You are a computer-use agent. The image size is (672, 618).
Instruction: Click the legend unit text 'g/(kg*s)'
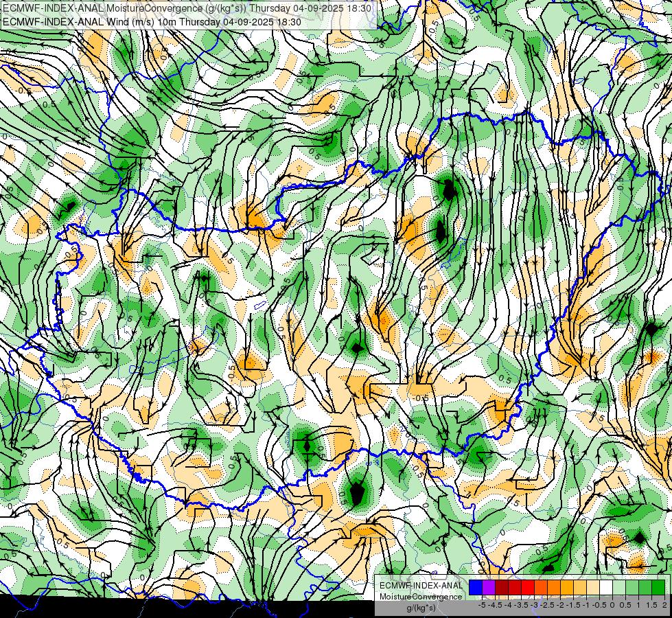point(421,608)
